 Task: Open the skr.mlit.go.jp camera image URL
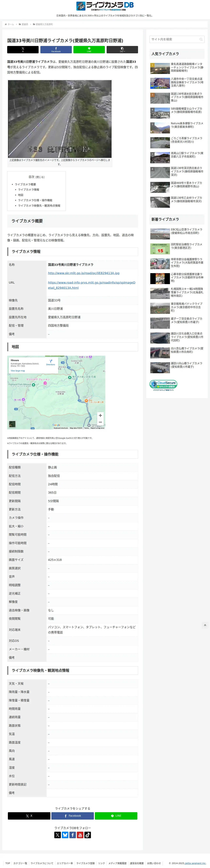[x=84, y=273]
